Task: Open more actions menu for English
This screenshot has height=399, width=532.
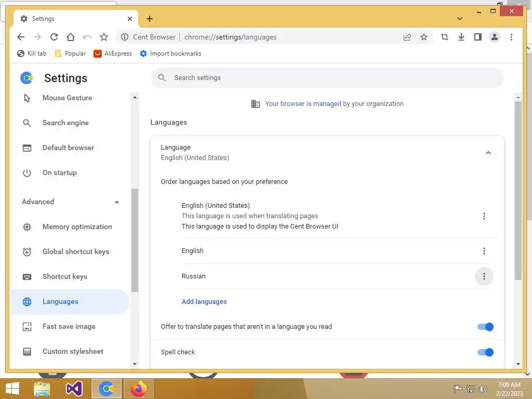Action: (484, 251)
